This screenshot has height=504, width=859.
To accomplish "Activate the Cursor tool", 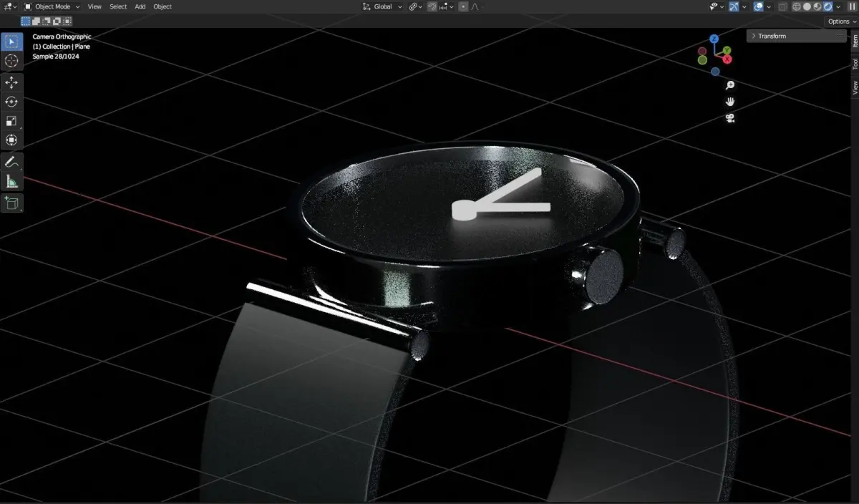I will pyautogui.click(x=11, y=61).
